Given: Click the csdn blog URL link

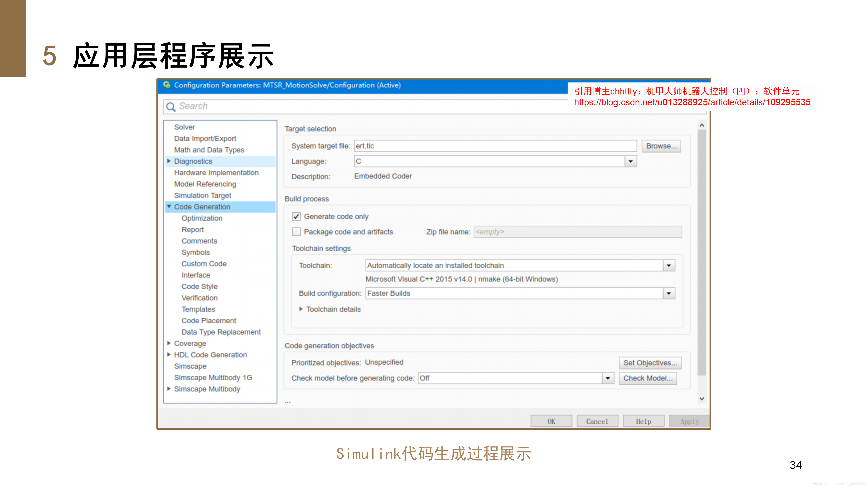Looking at the screenshot, I should 692,102.
